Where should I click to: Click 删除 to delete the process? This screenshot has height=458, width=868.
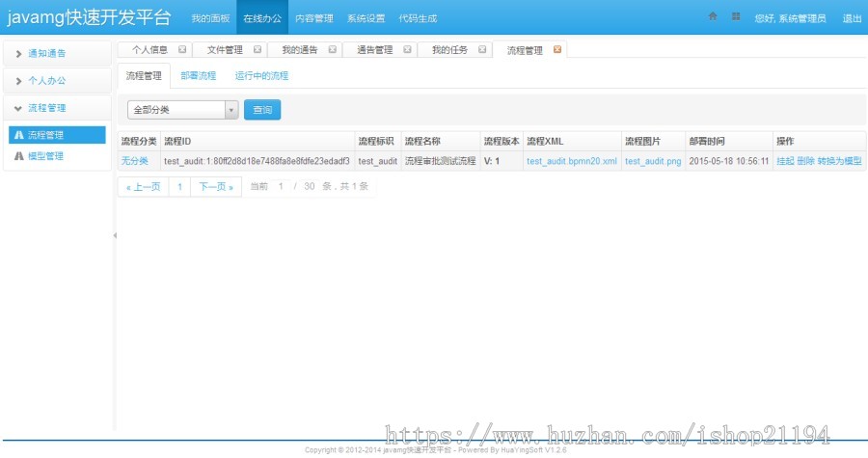pos(805,161)
